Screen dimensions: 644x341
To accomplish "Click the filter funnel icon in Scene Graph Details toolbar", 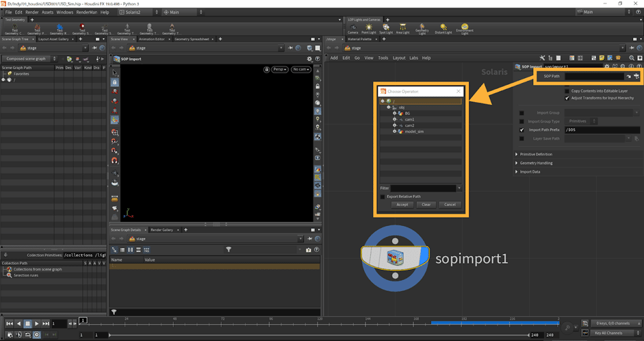I will point(229,249).
